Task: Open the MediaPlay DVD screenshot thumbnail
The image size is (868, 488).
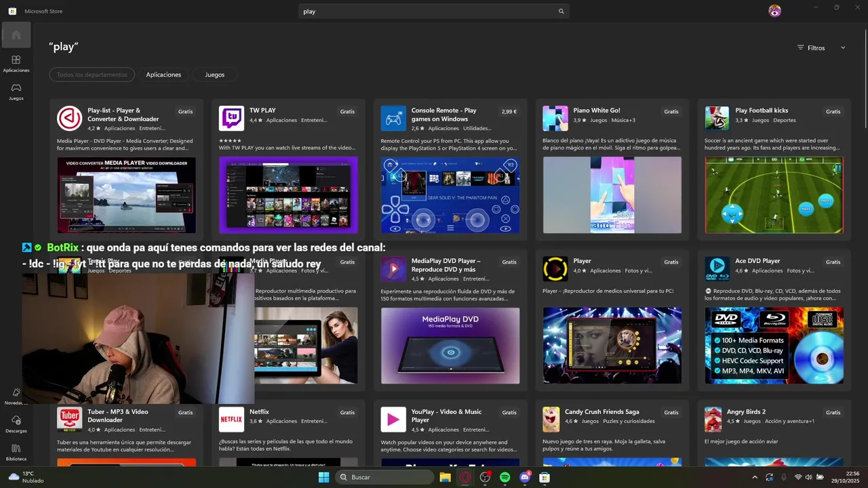Action: click(x=450, y=346)
